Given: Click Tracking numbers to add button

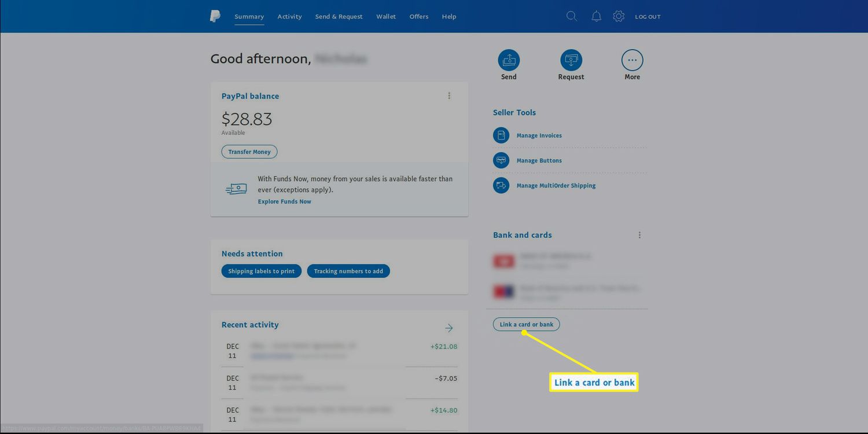Looking at the screenshot, I should coord(348,271).
